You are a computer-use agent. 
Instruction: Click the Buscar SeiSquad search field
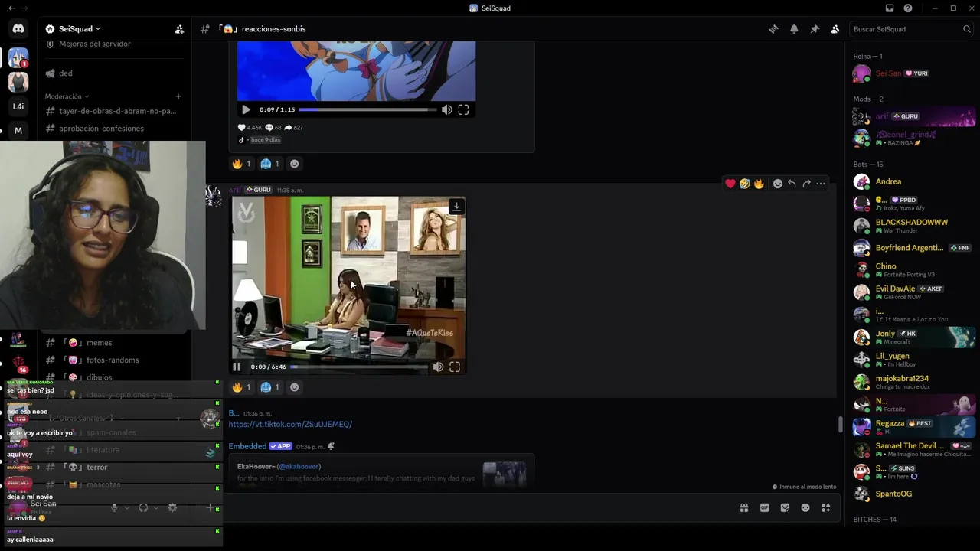(911, 29)
